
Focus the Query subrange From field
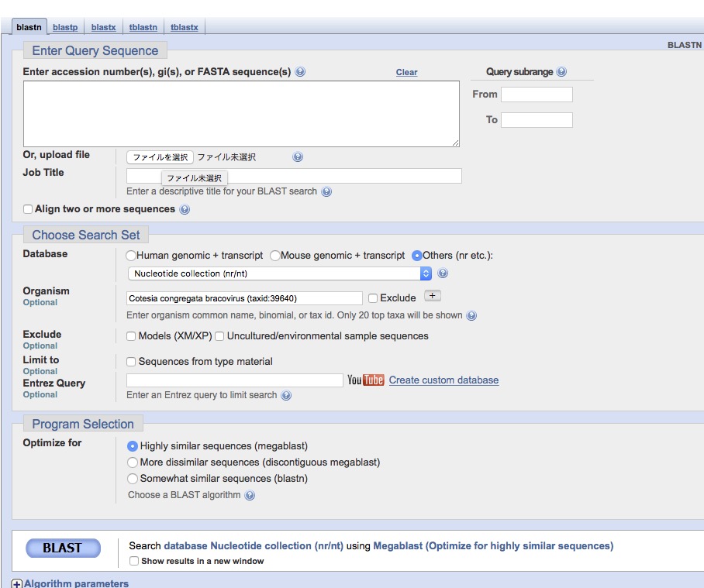coord(537,95)
